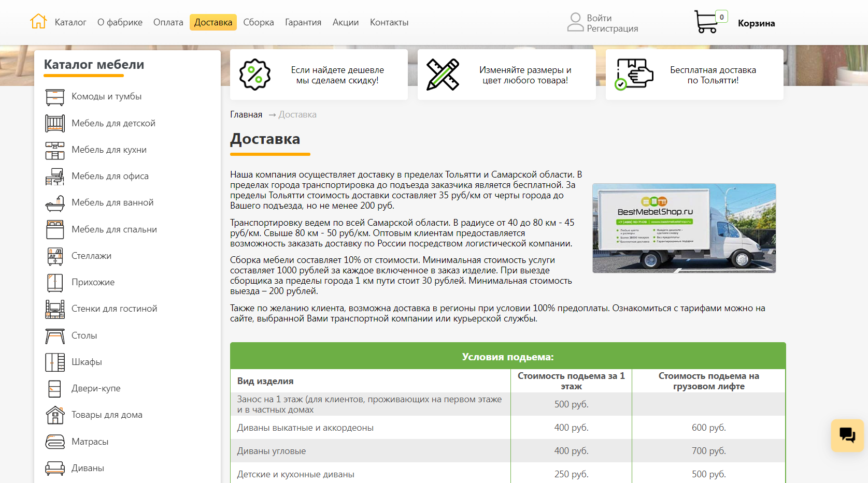The width and height of the screenshot is (868, 483).
Task: Follow the Главная breadcrumb link
Action: pos(246,114)
